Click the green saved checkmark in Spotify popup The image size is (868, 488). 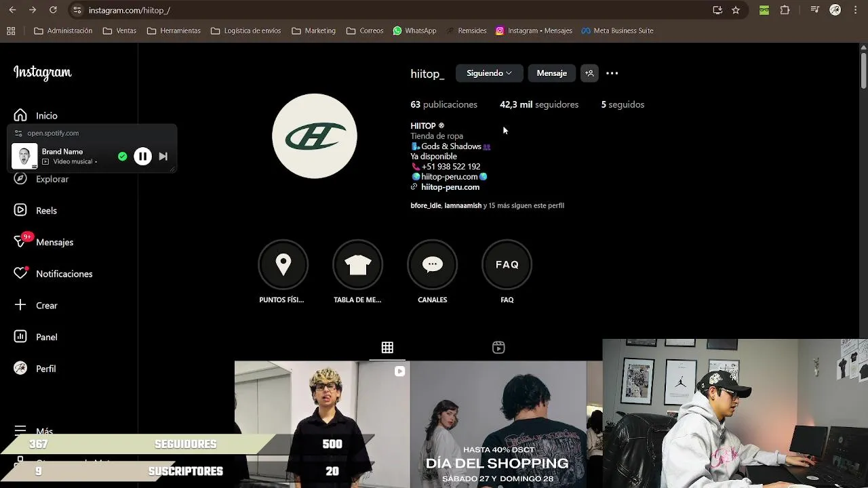[122, 157]
